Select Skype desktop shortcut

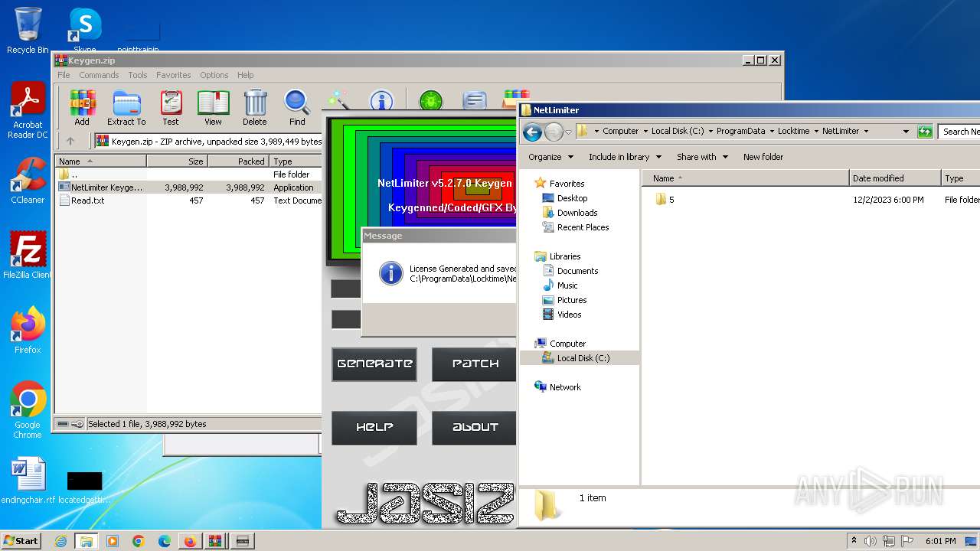(84, 30)
